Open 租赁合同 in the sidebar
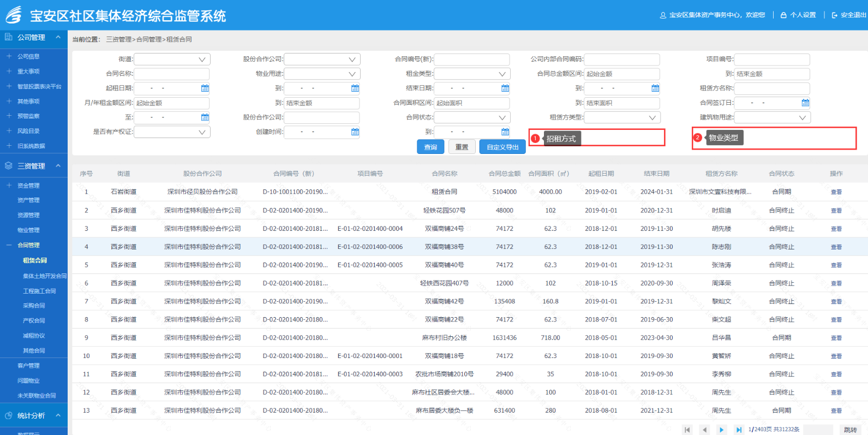 tap(35, 260)
